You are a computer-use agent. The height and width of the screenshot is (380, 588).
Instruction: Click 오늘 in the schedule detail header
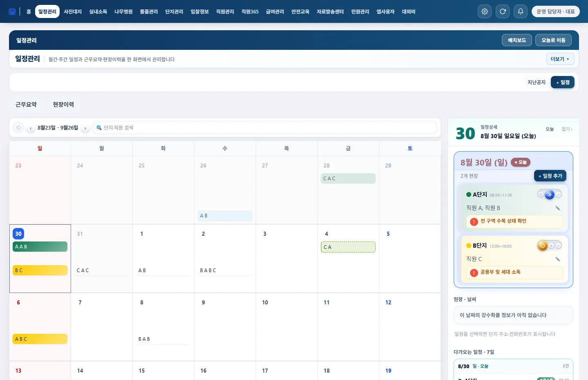(x=550, y=129)
